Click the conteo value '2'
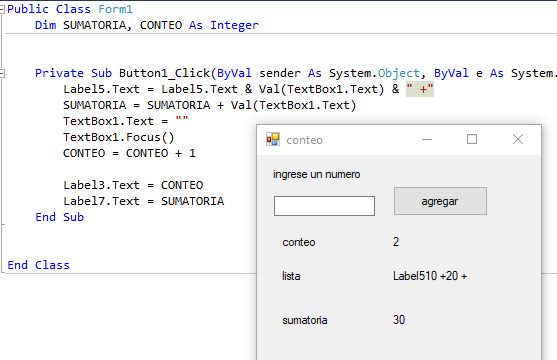 (396, 242)
